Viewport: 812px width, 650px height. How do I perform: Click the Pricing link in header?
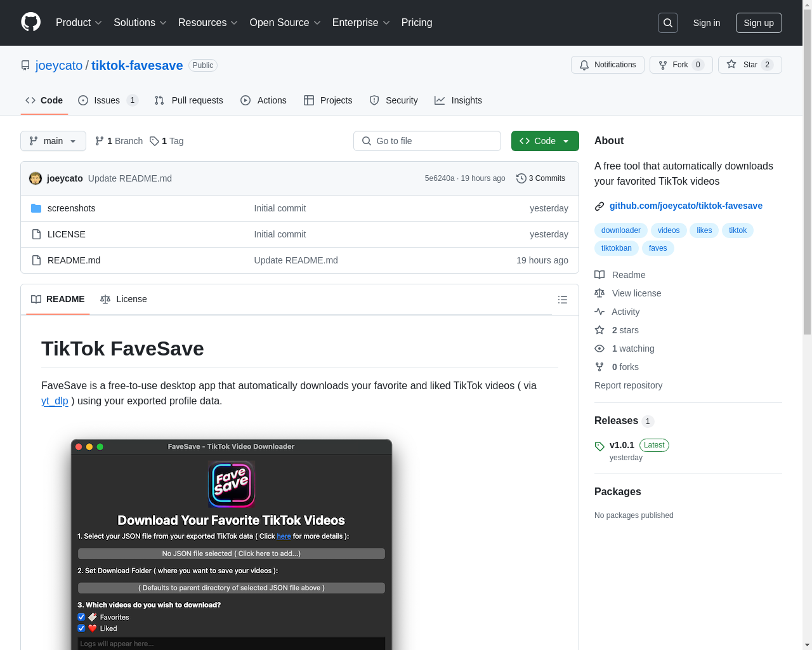click(x=417, y=23)
